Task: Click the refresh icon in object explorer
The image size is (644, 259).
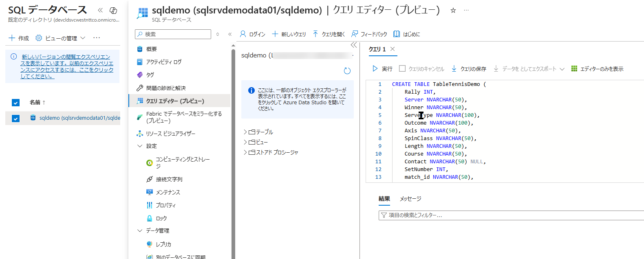Action: coord(347,71)
